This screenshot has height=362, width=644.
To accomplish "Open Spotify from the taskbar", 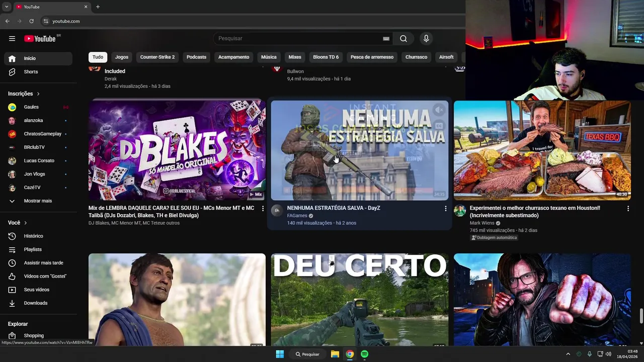I will click(364, 354).
